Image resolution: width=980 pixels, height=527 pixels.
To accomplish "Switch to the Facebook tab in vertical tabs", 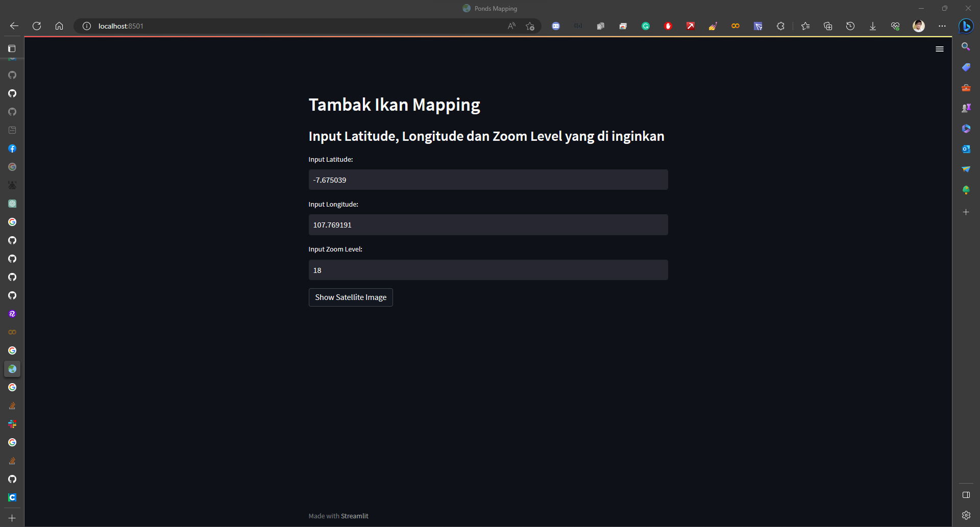I will coord(12,148).
